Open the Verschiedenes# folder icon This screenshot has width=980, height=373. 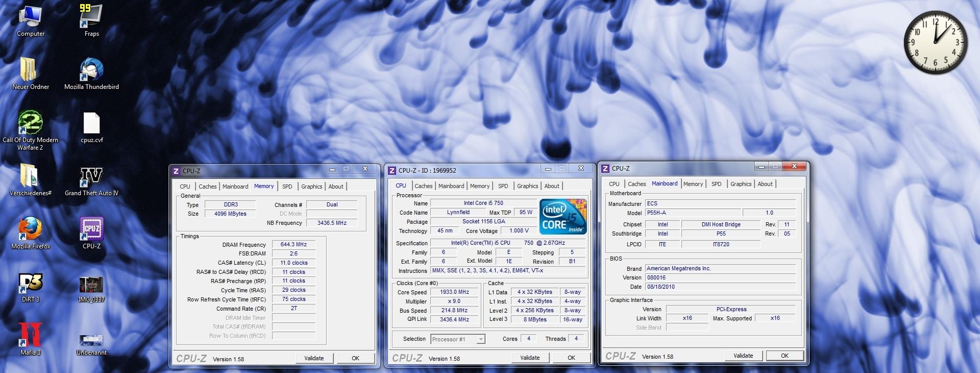click(x=31, y=180)
